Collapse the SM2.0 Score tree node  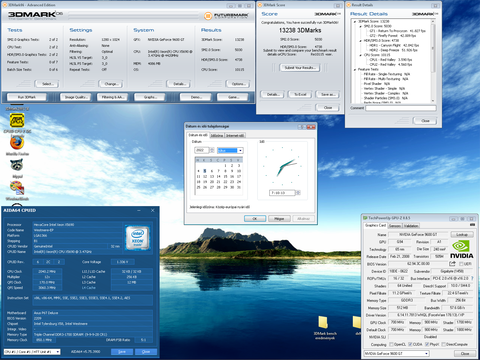361,26
